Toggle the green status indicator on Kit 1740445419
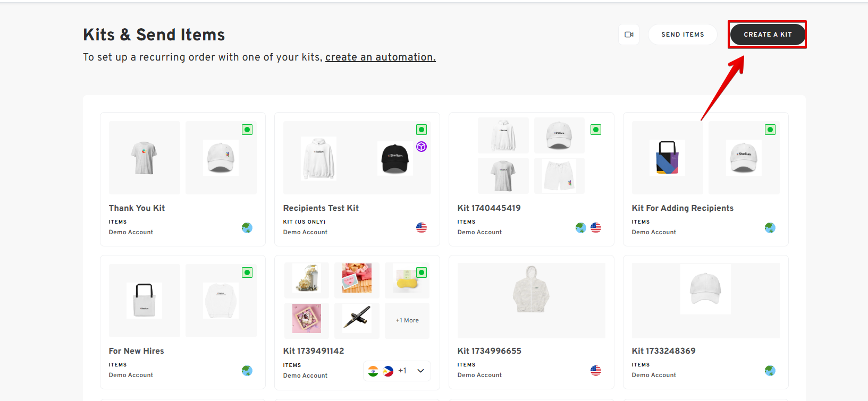This screenshot has width=868, height=401. pos(596,130)
